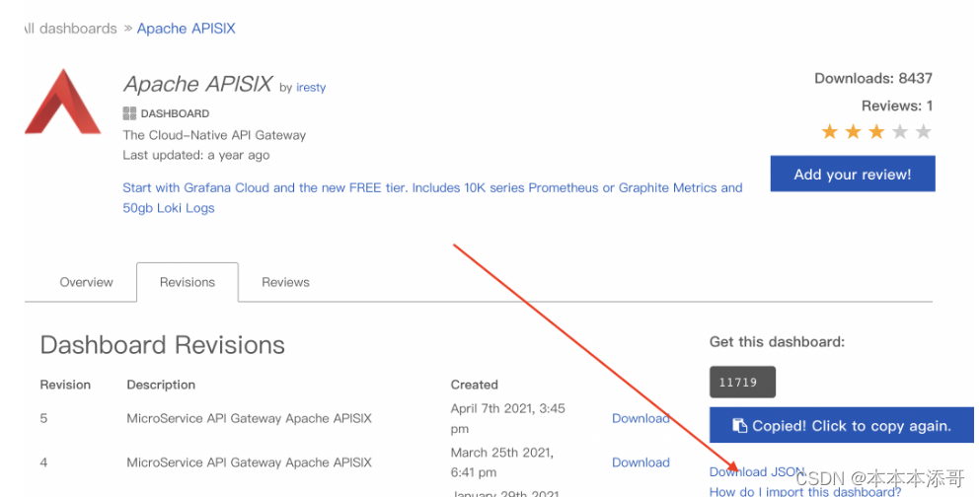Click the Downloads: 8437 text
The height and width of the screenshot is (497, 980).
[x=873, y=78]
